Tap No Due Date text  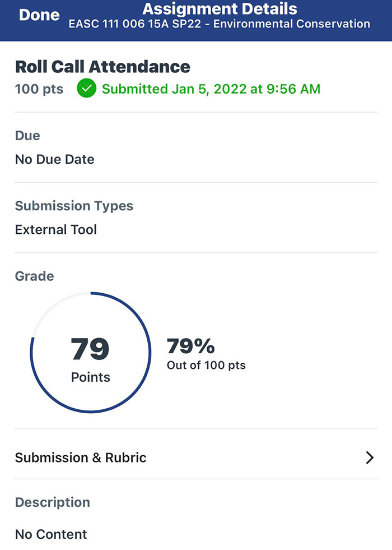[x=54, y=159]
